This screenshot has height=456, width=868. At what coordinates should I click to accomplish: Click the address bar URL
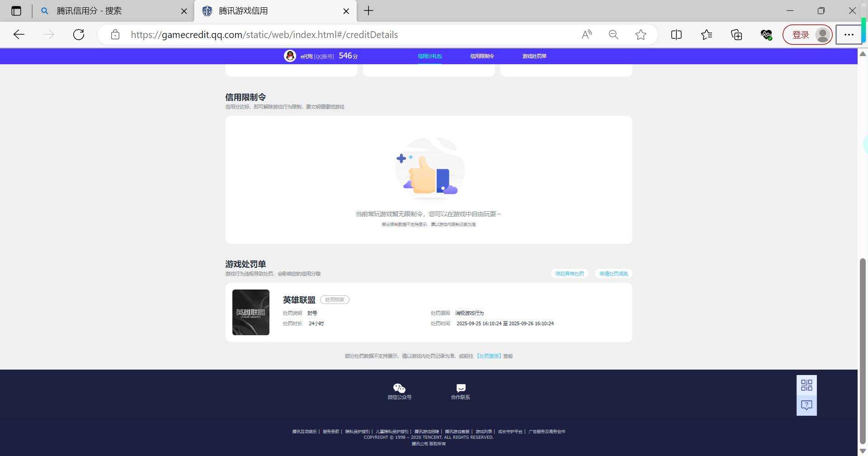click(x=264, y=35)
